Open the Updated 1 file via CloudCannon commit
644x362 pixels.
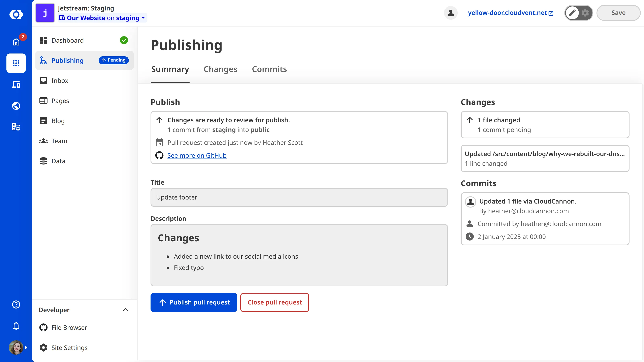545,219
